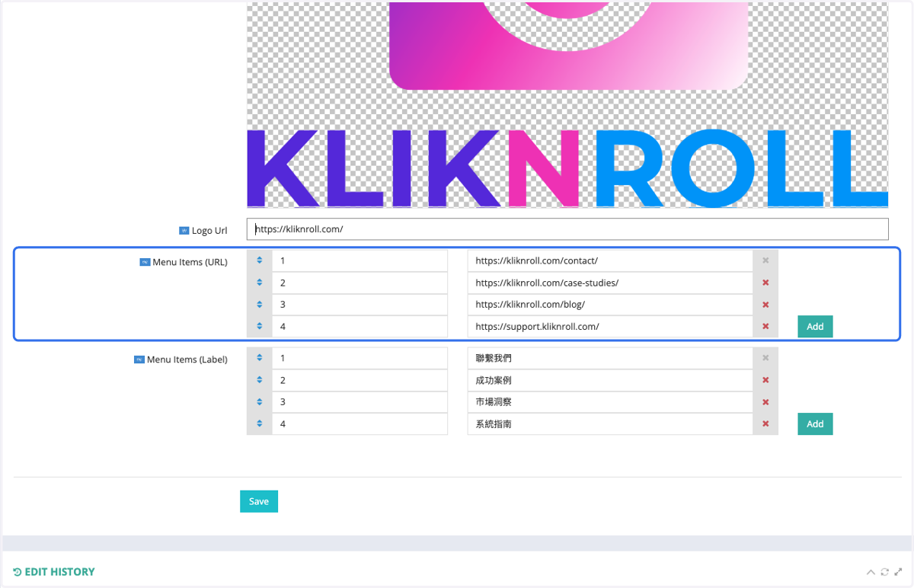Click reorder handle for URL row 4
The image size is (914, 588).
tap(260, 326)
